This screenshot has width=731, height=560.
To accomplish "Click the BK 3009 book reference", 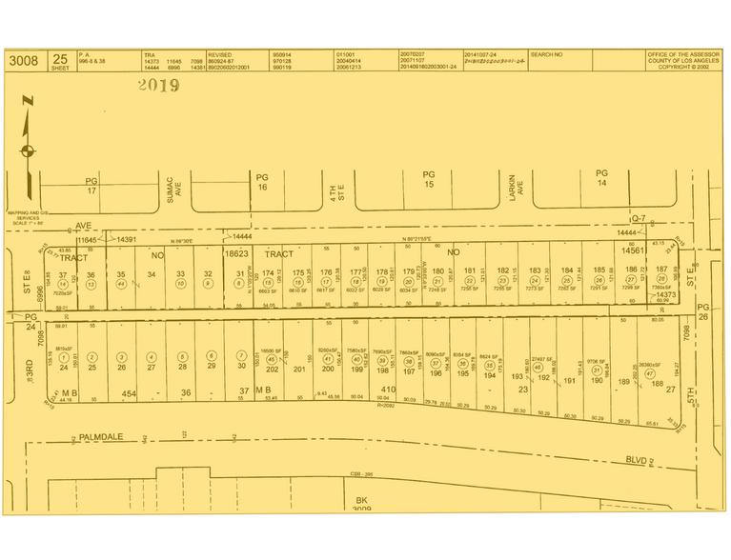I will pyautogui.click(x=361, y=504).
